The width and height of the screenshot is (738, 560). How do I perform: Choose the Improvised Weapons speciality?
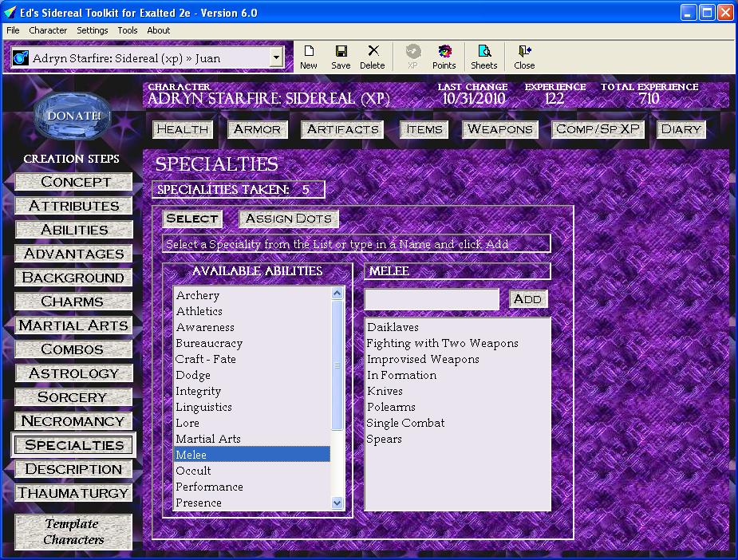pos(457,360)
